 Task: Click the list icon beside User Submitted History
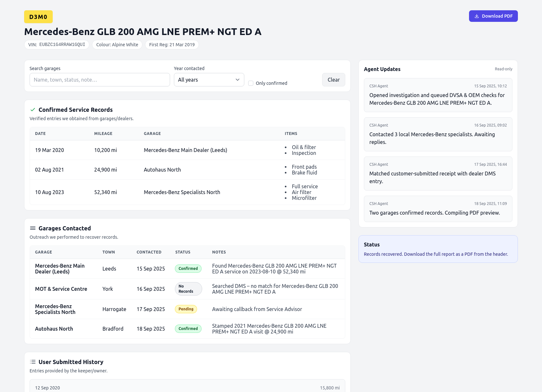click(33, 361)
